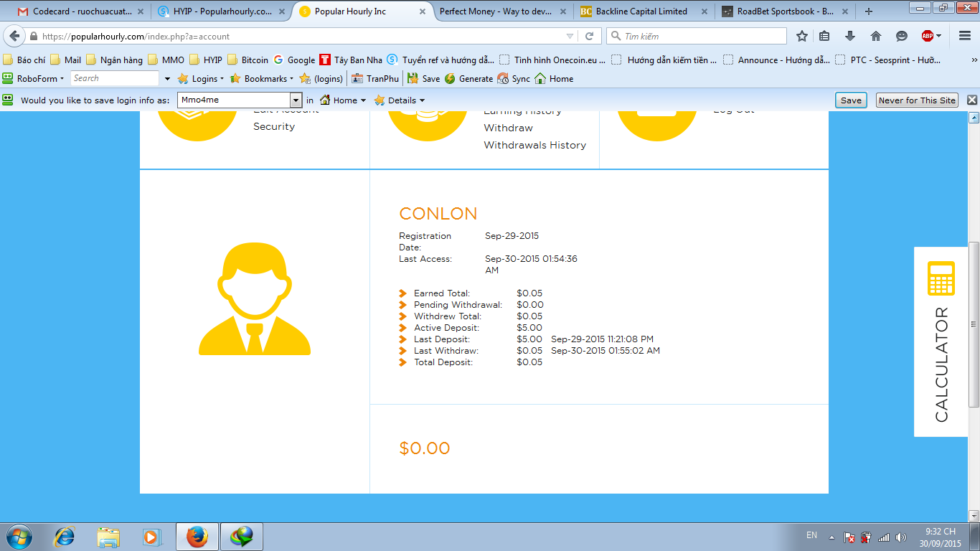Open the Ngân hàng bookmarks folder
The width and height of the screenshot is (980, 551).
(114, 60)
